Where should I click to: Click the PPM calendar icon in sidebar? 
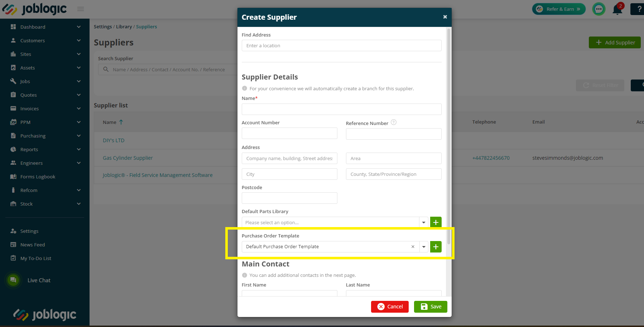click(13, 122)
